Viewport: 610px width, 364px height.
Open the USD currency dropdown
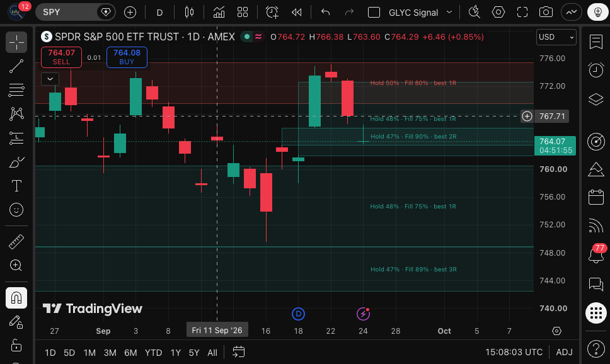coord(556,37)
